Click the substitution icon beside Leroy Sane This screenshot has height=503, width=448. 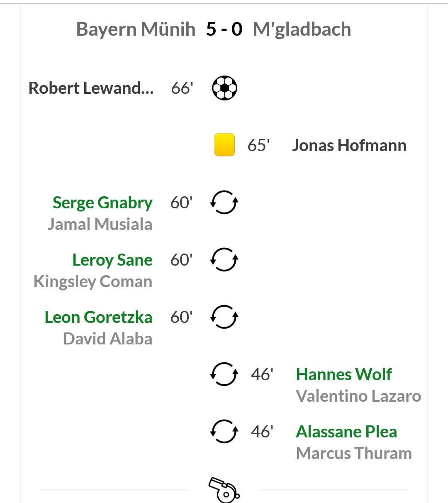224,260
